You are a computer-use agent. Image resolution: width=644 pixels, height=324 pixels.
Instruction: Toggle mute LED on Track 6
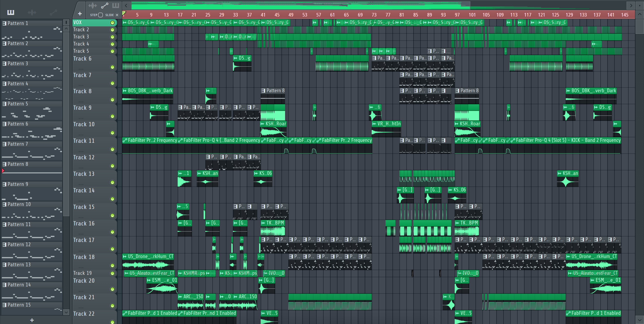pyautogui.click(x=113, y=67)
